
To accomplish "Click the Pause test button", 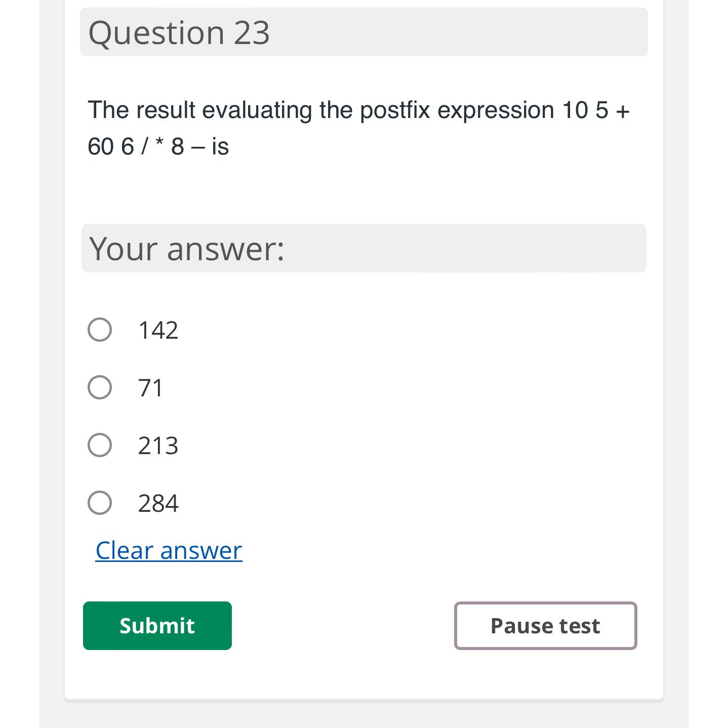I will click(545, 626).
